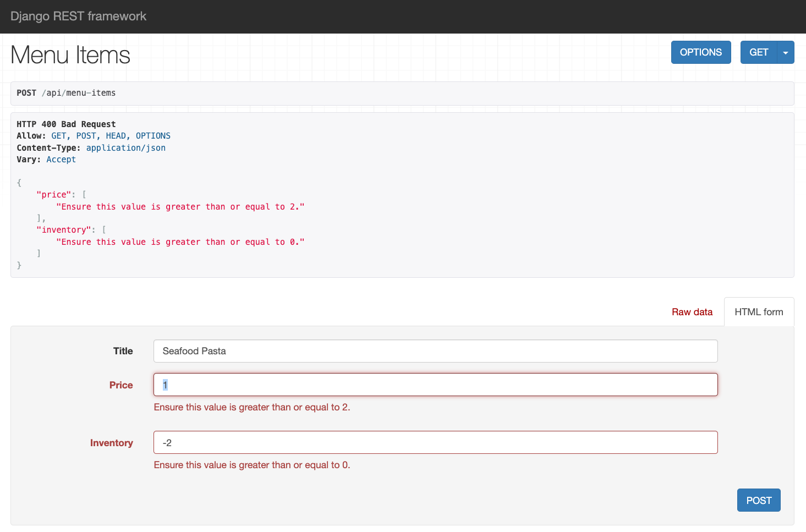Click the Price input field
This screenshot has width=806, height=532.
tap(435, 385)
